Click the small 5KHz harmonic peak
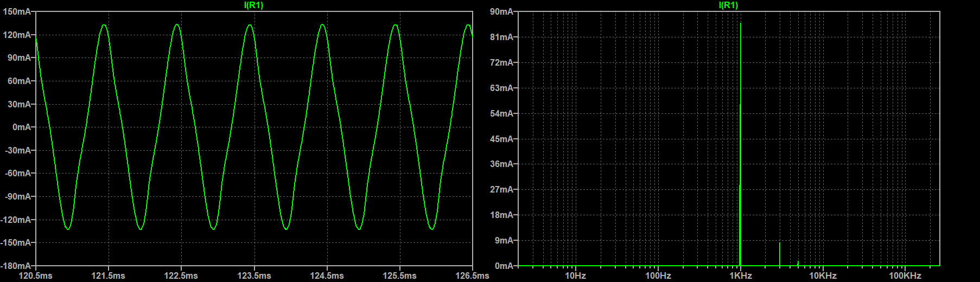This screenshot has height=282, width=980. click(798, 264)
